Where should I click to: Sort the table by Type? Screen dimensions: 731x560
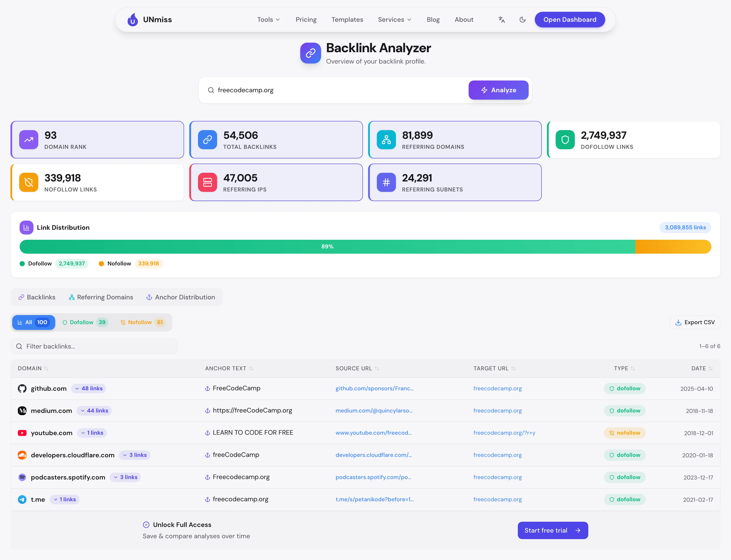(624, 368)
